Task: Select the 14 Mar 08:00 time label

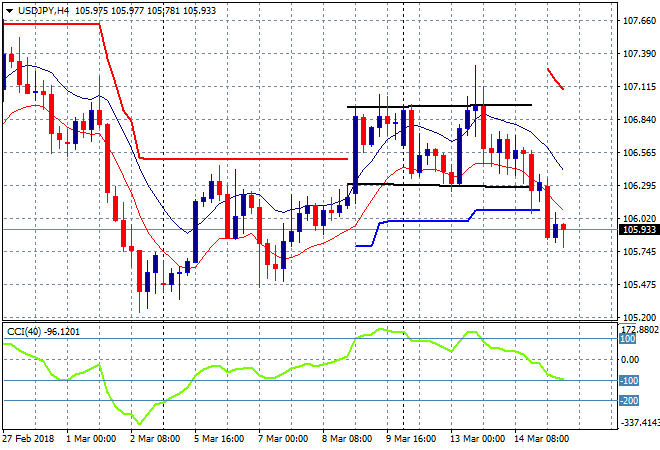Action: [x=541, y=438]
